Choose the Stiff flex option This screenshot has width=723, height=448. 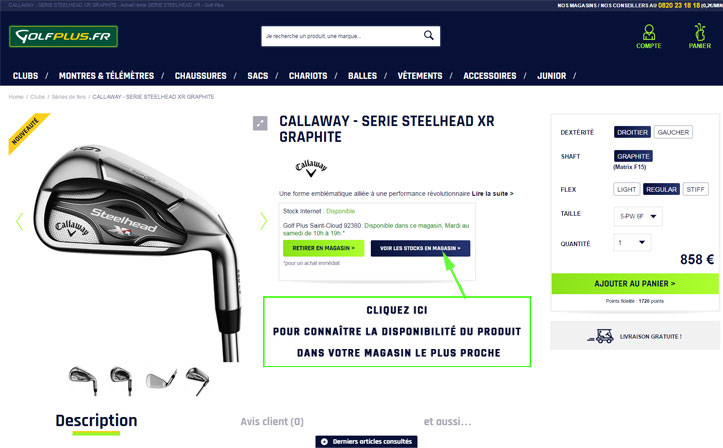695,189
